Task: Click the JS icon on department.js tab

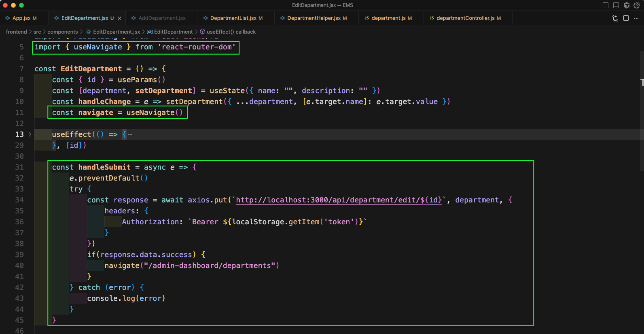Action: click(366, 18)
